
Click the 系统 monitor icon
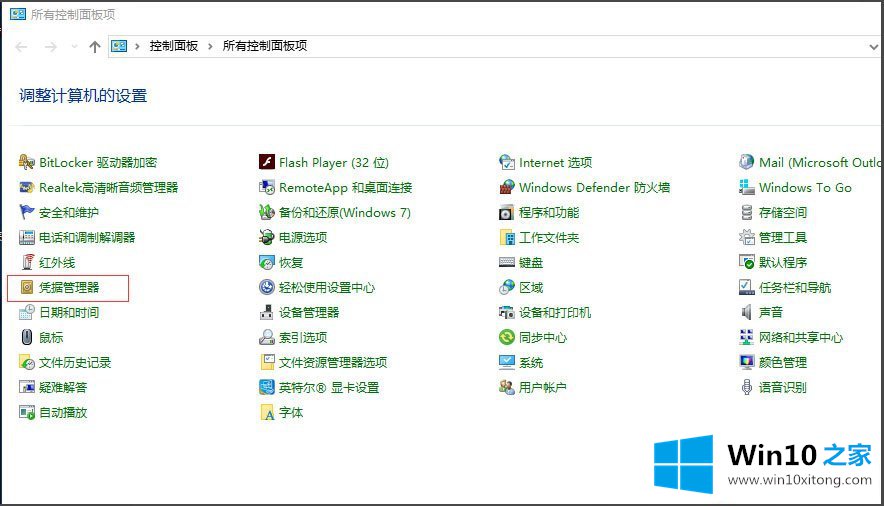tap(507, 362)
